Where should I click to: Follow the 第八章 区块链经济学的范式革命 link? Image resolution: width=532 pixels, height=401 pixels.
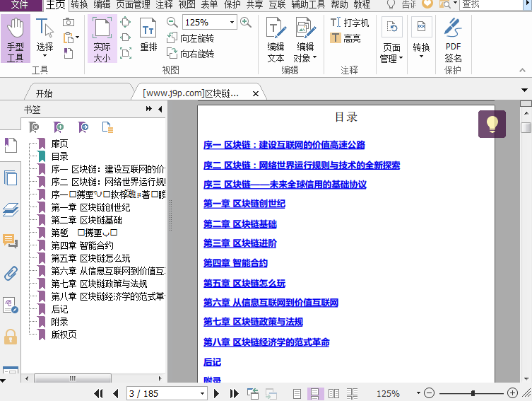tap(266, 342)
